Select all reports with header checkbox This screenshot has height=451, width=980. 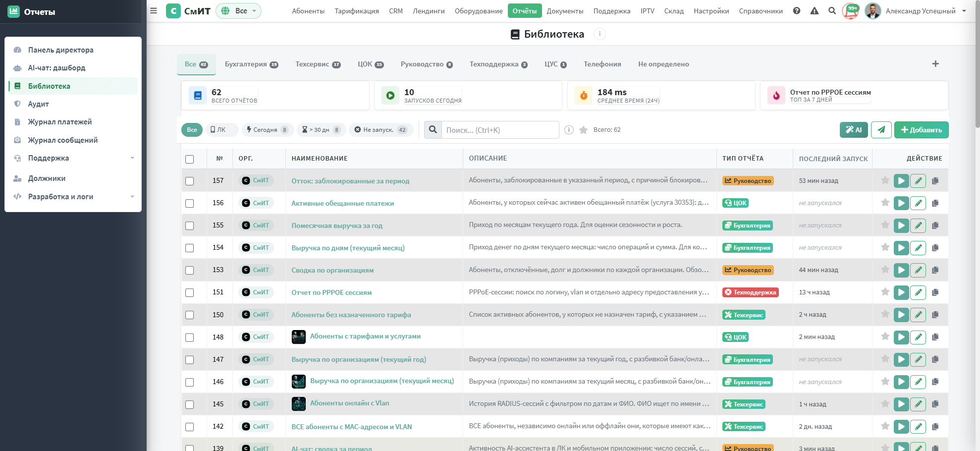point(189,159)
